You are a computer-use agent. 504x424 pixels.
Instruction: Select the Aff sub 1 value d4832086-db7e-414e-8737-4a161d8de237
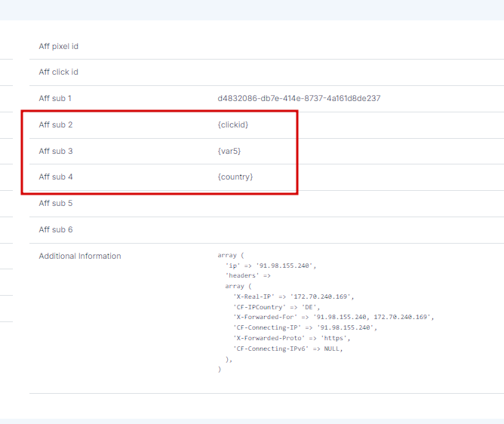click(x=299, y=98)
